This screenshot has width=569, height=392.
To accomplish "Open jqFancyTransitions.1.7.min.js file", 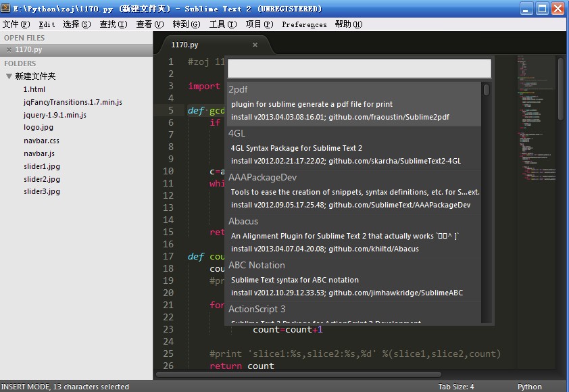I will click(72, 102).
